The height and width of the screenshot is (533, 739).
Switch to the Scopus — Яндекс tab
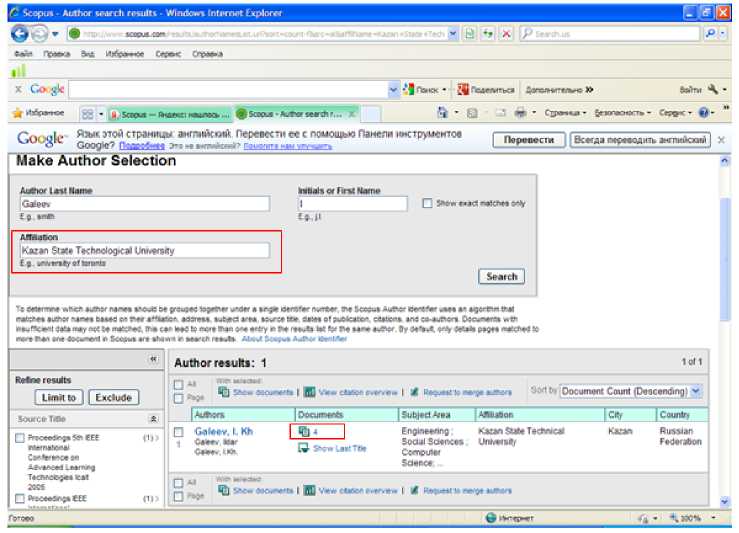170,114
